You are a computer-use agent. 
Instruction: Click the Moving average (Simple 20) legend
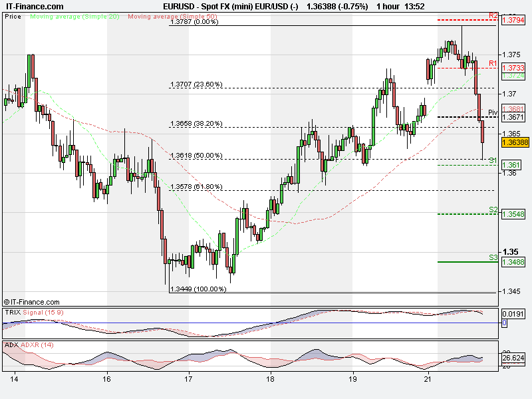pyautogui.click(x=74, y=16)
